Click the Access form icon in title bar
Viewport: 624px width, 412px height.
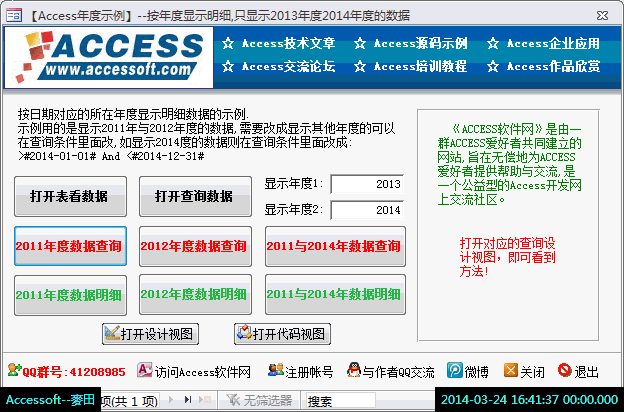[x=14, y=16]
